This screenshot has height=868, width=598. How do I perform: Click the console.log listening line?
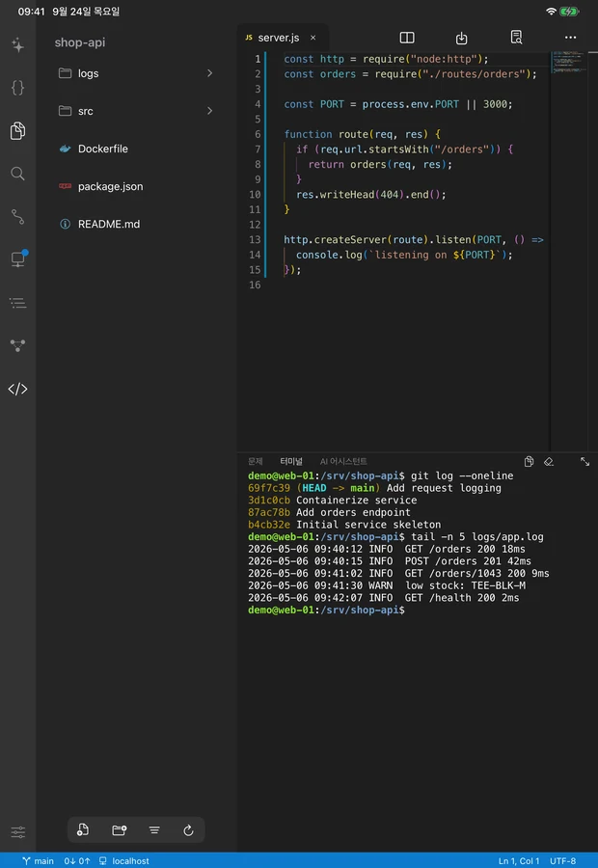[404, 255]
